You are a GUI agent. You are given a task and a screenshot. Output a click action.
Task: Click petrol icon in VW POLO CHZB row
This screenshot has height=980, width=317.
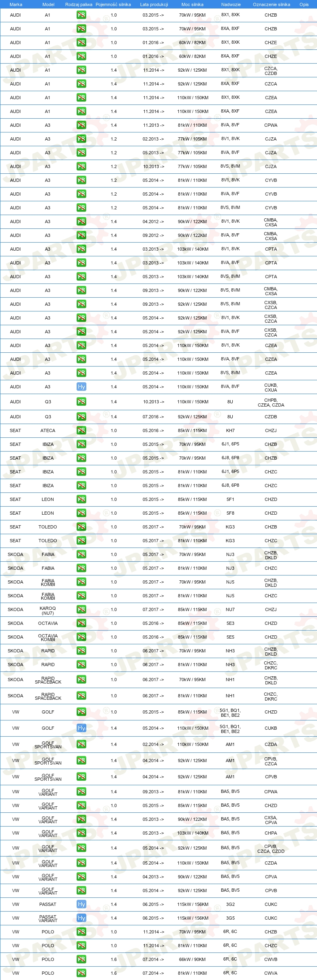coord(81,932)
